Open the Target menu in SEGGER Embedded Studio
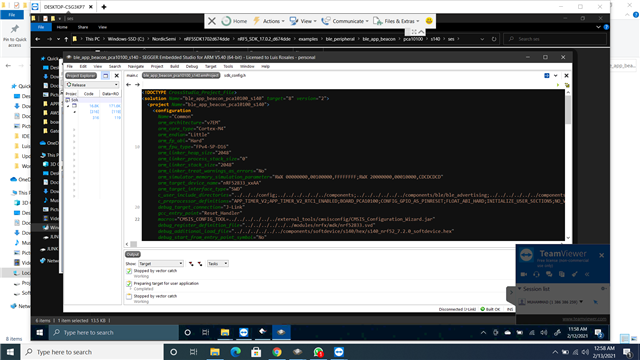 tap(210, 66)
